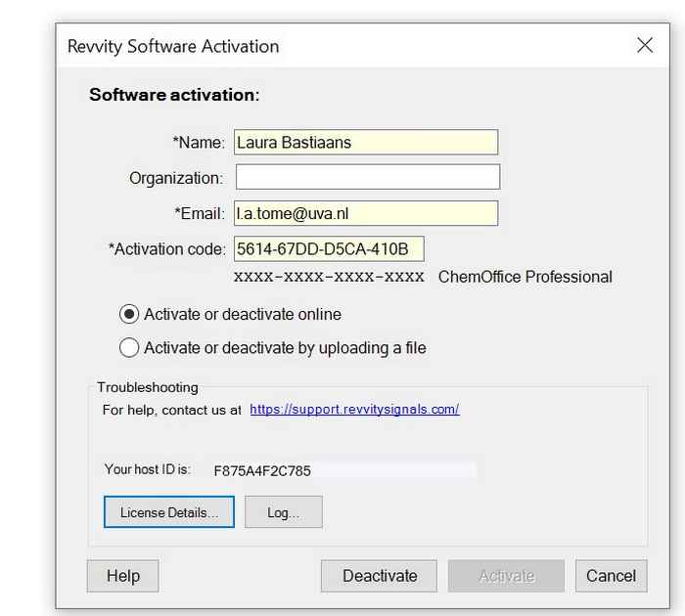Click the 'Revvity Software Activation' title bar
This screenshot has height=616, width=685.
(x=294, y=46)
